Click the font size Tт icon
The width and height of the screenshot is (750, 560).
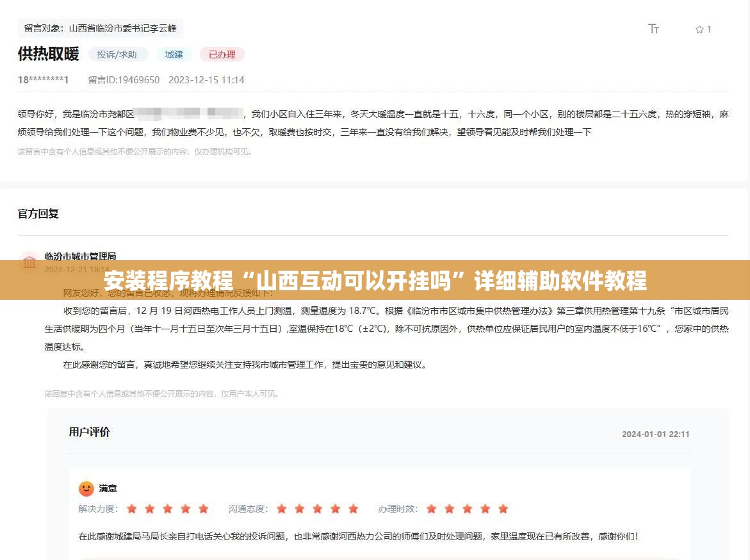tap(653, 29)
